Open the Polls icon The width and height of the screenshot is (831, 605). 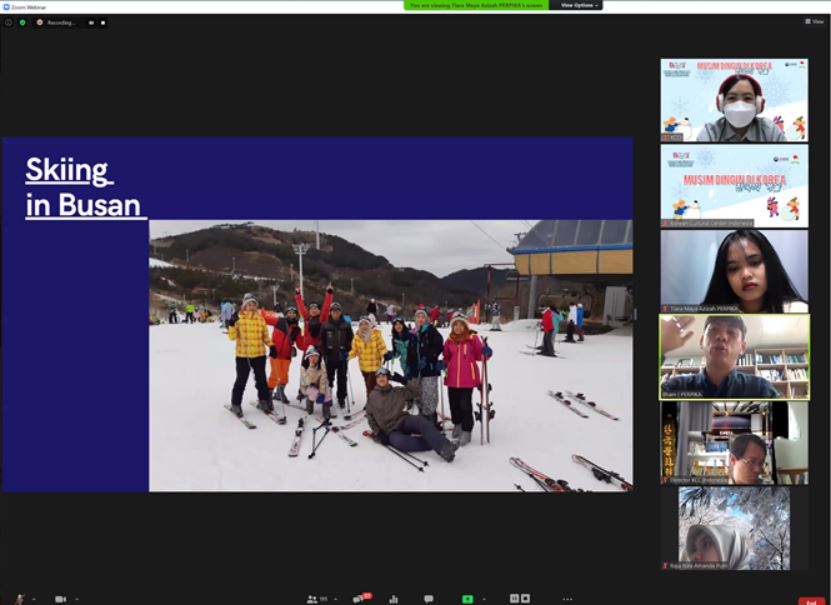[393, 599]
